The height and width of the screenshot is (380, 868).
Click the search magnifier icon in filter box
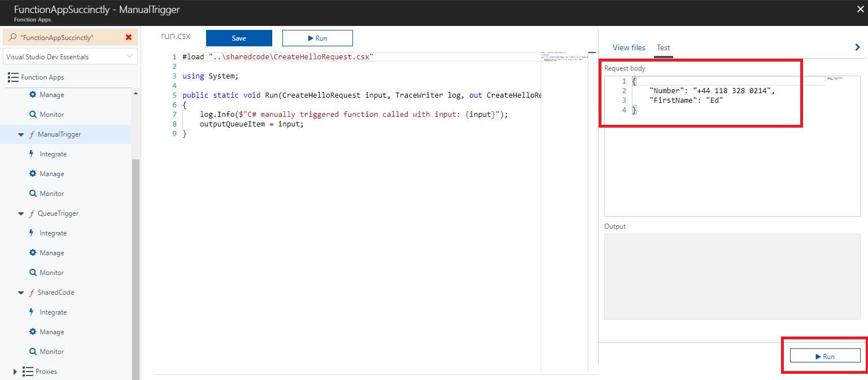pos(12,37)
